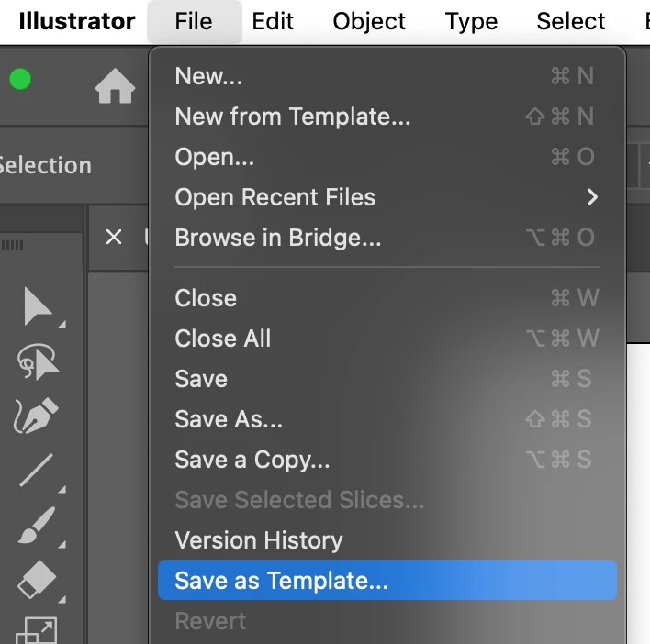Screen dimensions: 650x644
Task: Click the Home icon
Action: coord(115,87)
